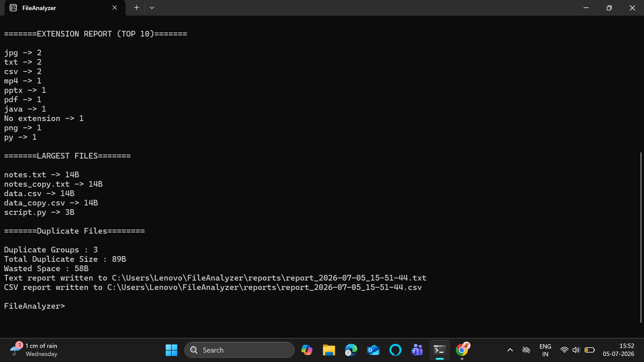Open the weather rain widget
The image size is (644, 362).
(34, 350)
